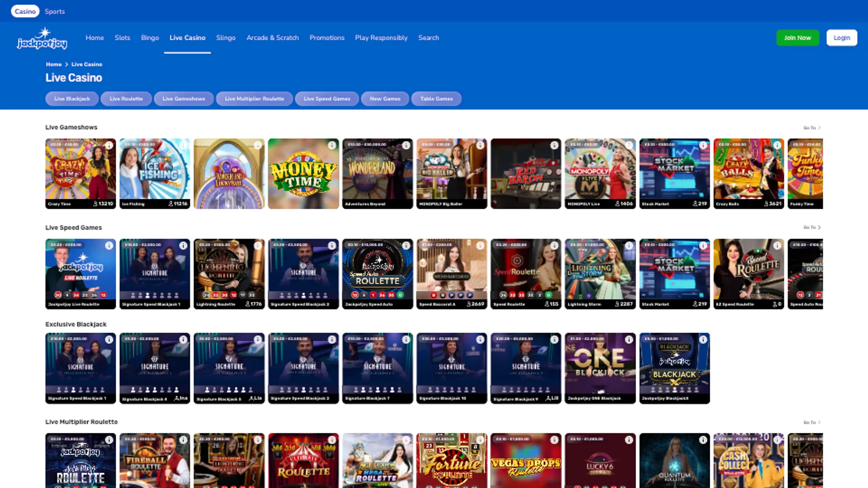Open info icon on Jackpotjoy ONE Blackjack card
Viewport: 868px width, 488px height.
point(629,339)
